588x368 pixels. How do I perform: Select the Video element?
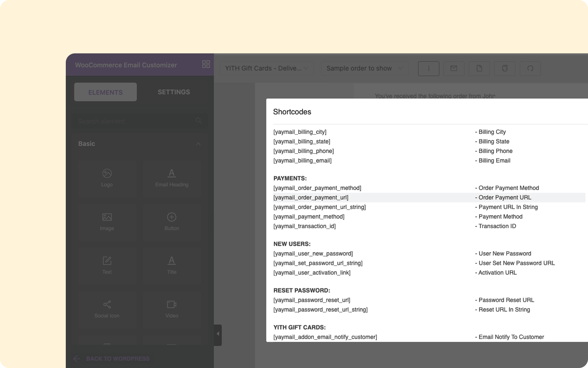pyautogui.click(x=172, y=310)
